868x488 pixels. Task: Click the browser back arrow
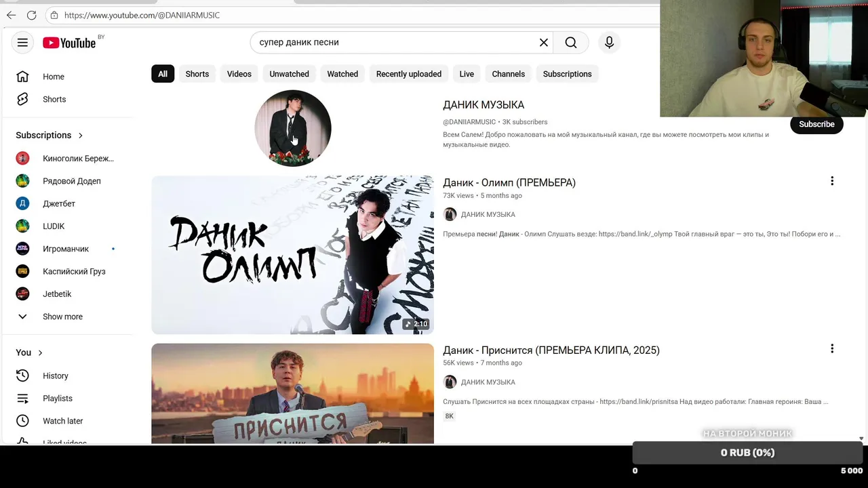point(11,15)
